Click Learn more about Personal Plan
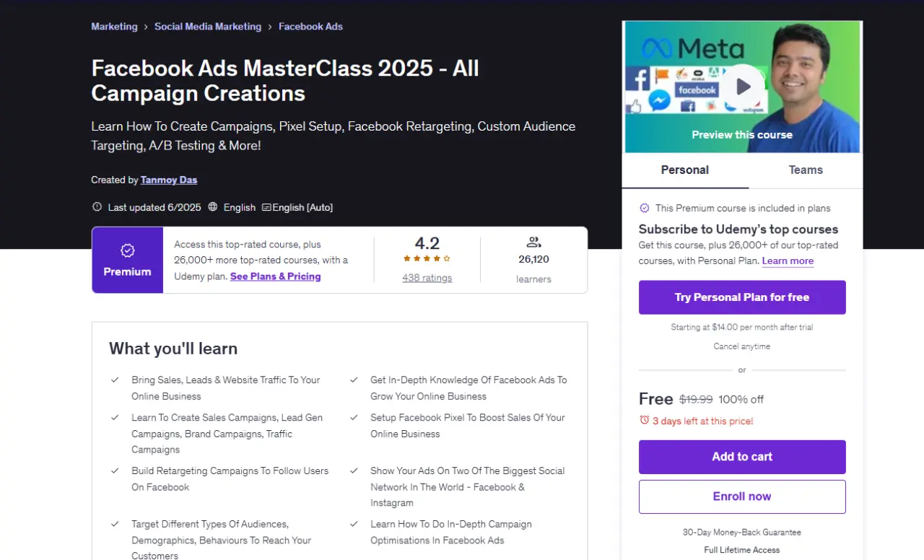Viewport: 924px width, 560px height. click(788, 261)
